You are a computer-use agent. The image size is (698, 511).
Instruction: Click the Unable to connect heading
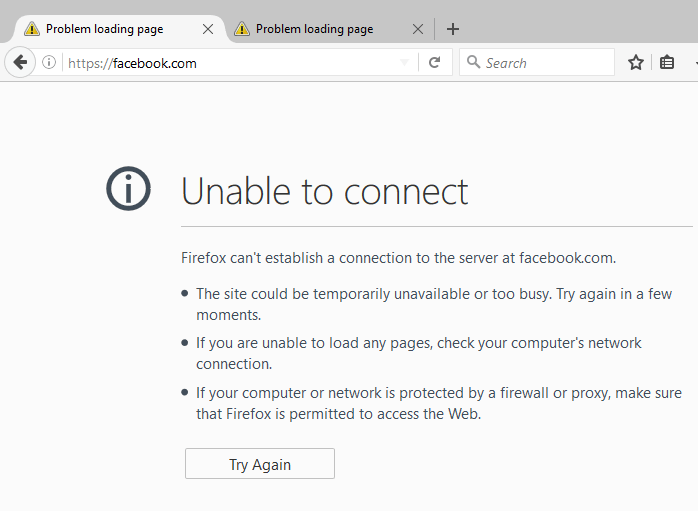(325, 191)
